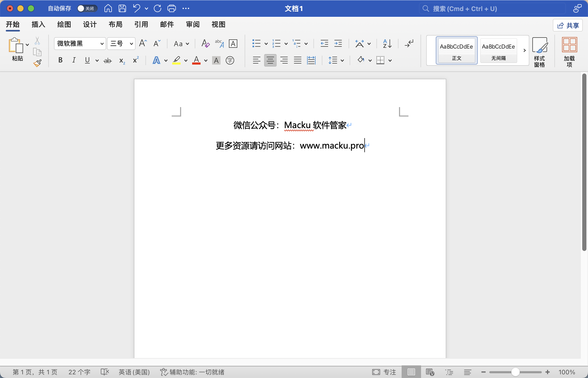Click the Home icon in title bar
This screenshot has width=588, height=378.
(x=108, y=8)
